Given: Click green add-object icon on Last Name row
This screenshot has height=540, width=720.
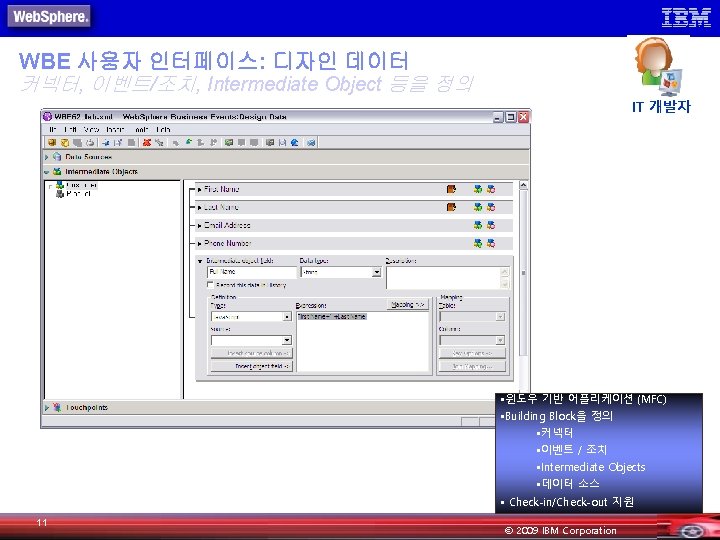Looking at the screenshot, I should coord(478,207).
